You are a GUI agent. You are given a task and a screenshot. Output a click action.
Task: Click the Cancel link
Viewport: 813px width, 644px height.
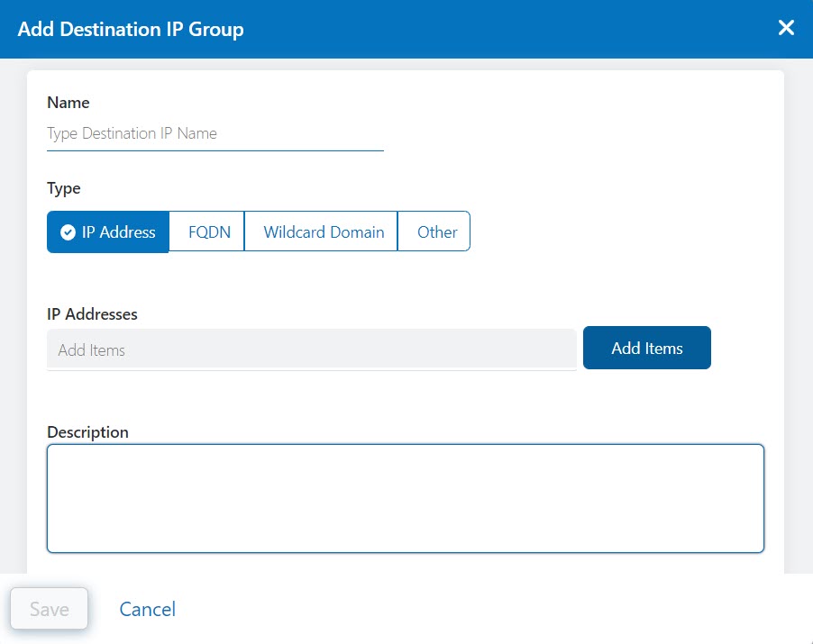[x=147, y=610]
